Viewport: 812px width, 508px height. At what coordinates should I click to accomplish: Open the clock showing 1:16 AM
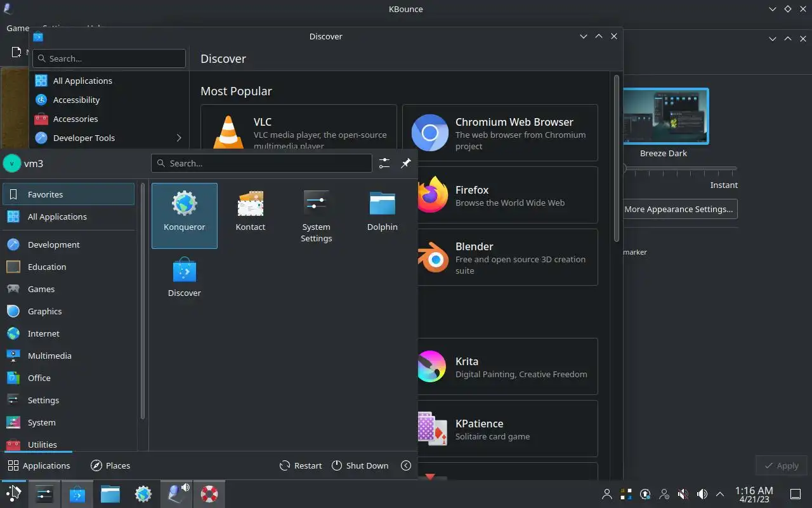754,494
